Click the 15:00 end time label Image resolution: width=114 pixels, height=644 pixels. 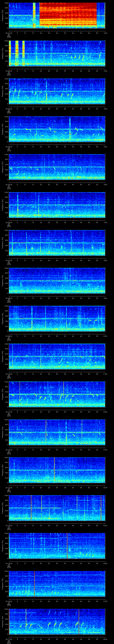[105, 525]
